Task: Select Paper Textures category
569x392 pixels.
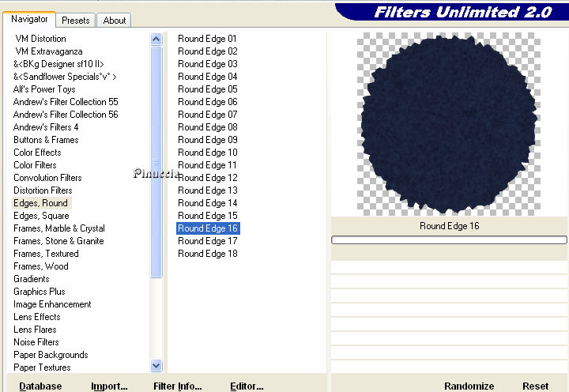Action: 42,367
